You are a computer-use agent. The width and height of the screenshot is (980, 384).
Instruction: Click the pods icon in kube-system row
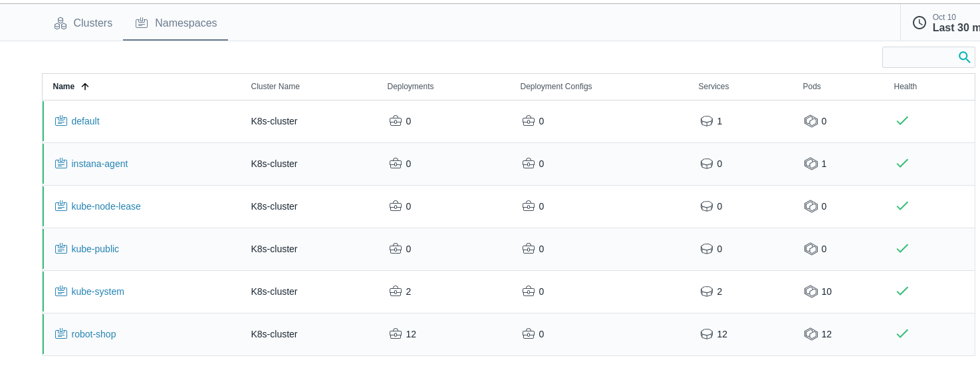coord(810,291)
